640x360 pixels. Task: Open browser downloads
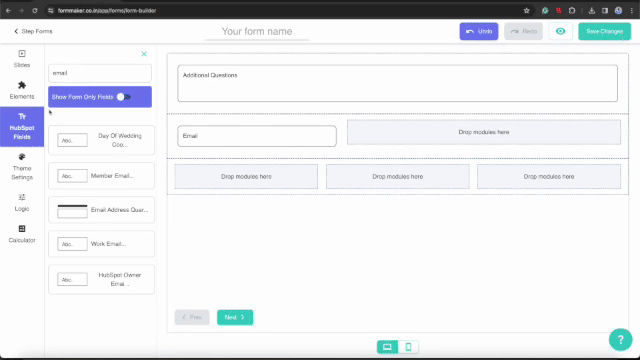[591, 11]
